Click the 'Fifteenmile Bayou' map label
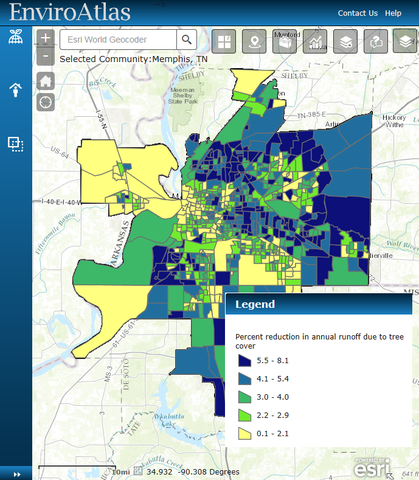The image size is (419, 480). (56, 233)
